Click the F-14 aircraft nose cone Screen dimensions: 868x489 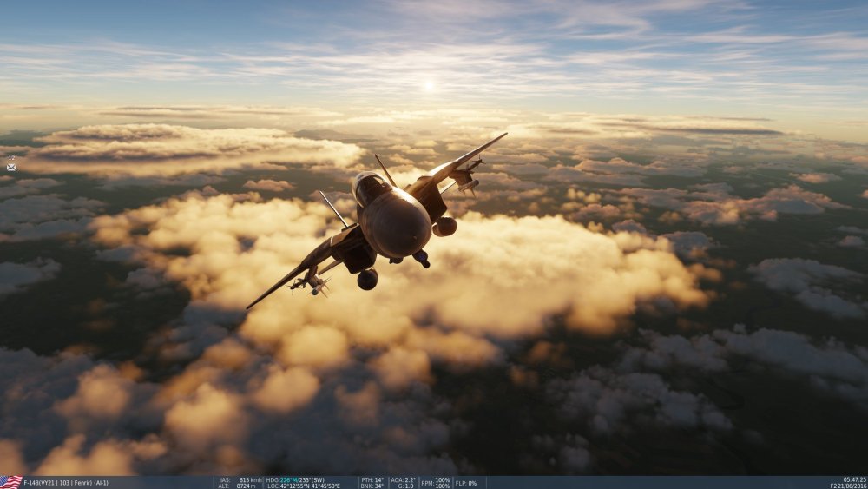coord(397,223)
